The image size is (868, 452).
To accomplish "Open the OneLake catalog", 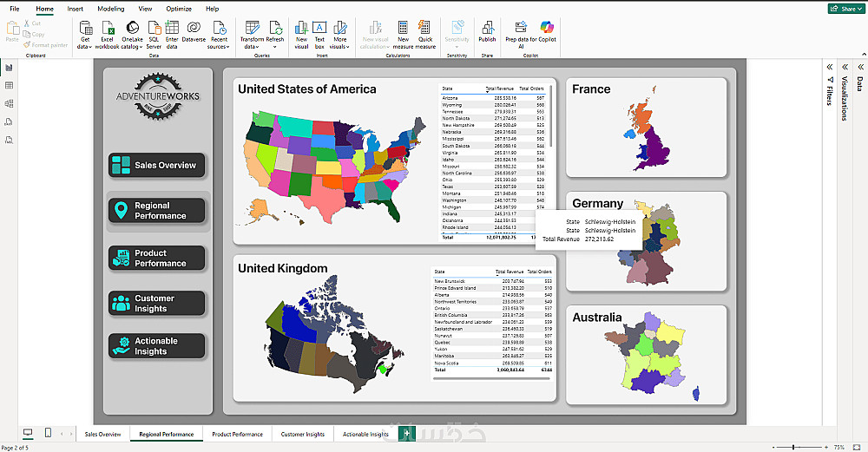I will tap(132, 35).
